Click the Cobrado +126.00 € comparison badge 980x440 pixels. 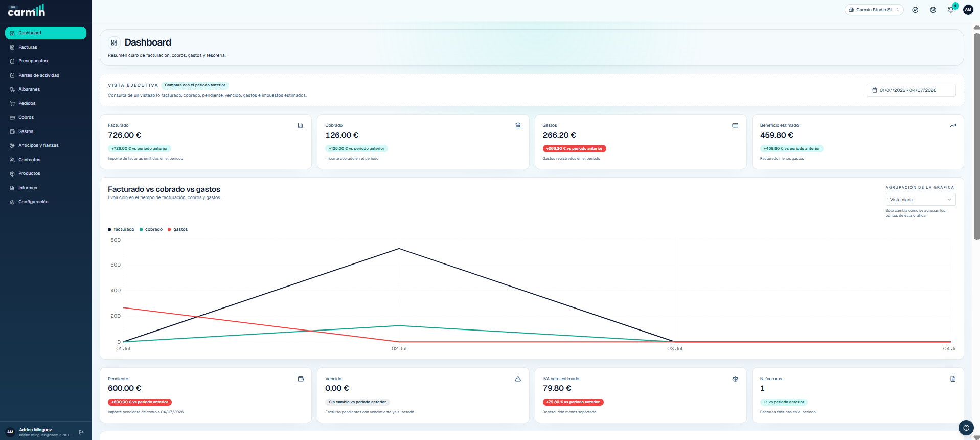click(356, 149)
